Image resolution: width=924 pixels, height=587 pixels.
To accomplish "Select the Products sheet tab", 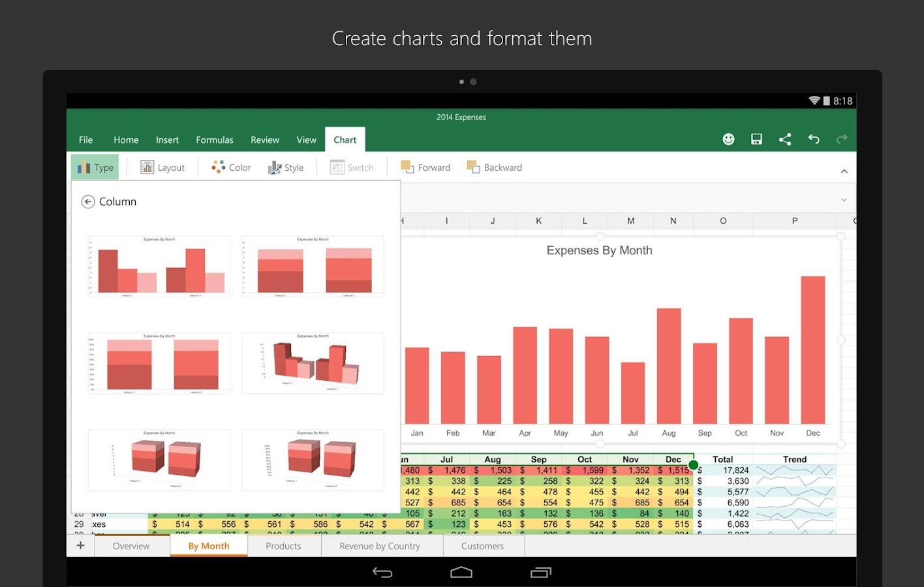I will pos(283,546).
